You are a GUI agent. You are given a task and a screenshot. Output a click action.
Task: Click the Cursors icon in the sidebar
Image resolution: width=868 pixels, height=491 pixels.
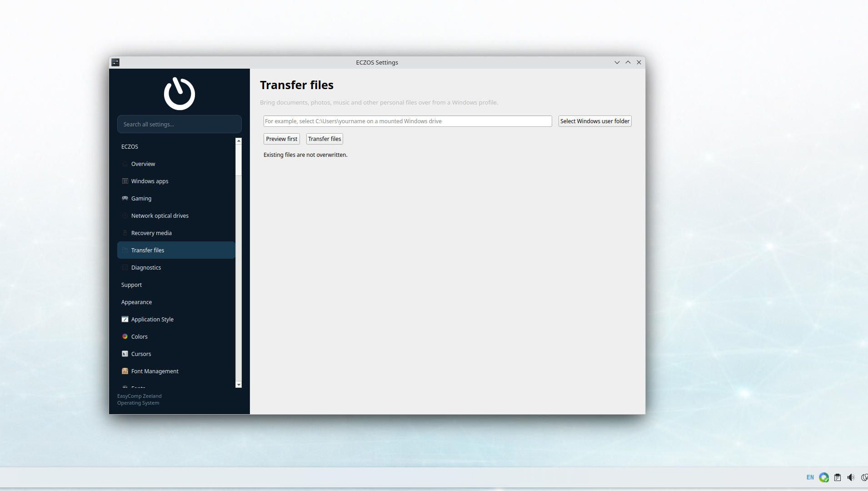[x=125, y=354]
